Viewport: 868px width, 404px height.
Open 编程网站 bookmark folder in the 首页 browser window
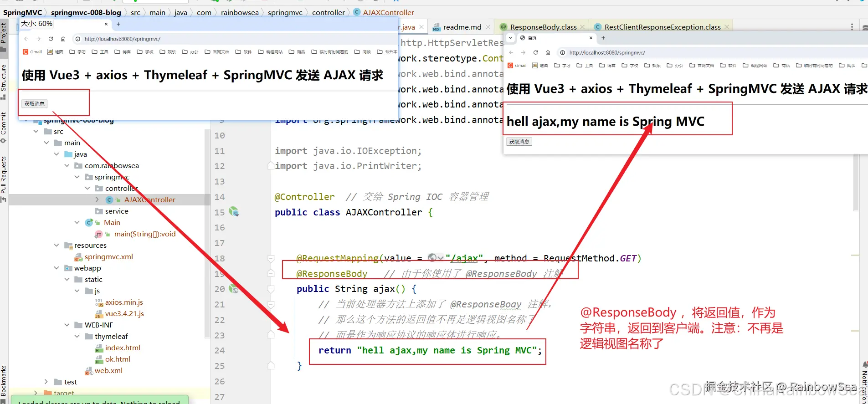point(754,66)
